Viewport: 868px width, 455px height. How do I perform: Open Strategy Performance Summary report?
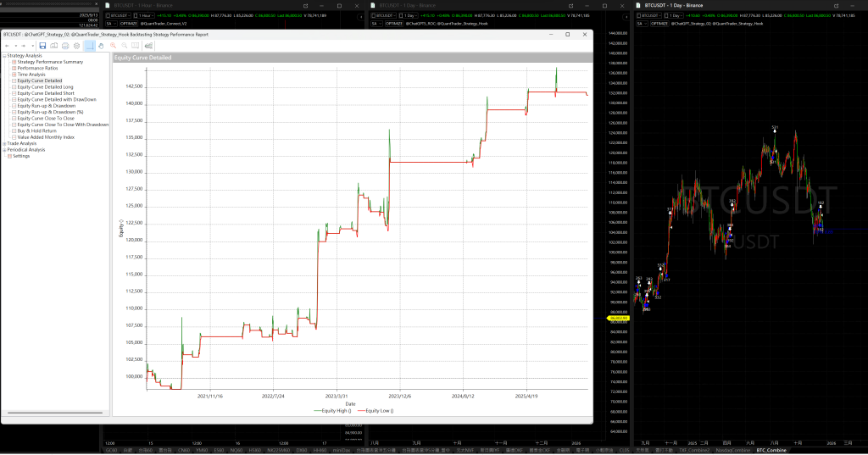pyautogui.click(x=49, y=62)
